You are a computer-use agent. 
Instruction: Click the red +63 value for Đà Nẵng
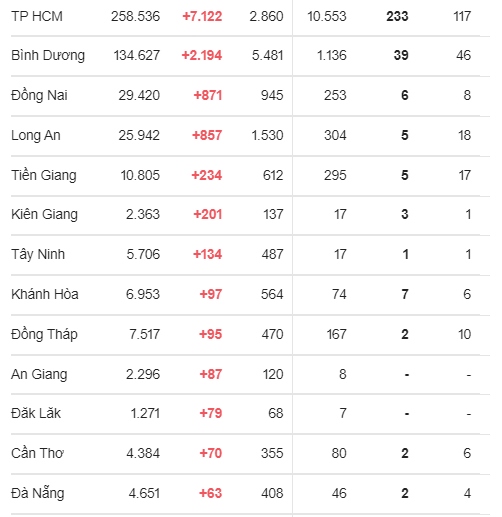210,493
